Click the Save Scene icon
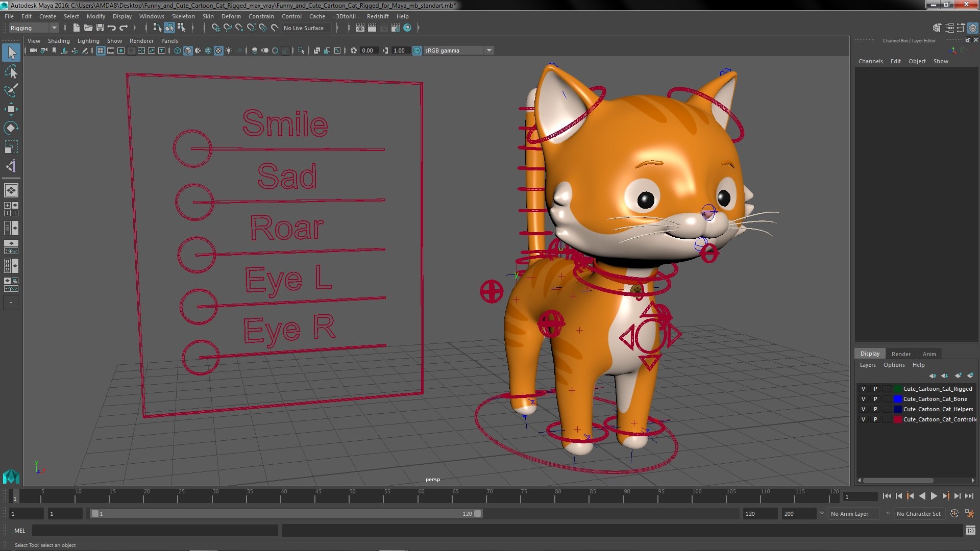Viewport: 980px width, 551px height. [x=100, y=28]
